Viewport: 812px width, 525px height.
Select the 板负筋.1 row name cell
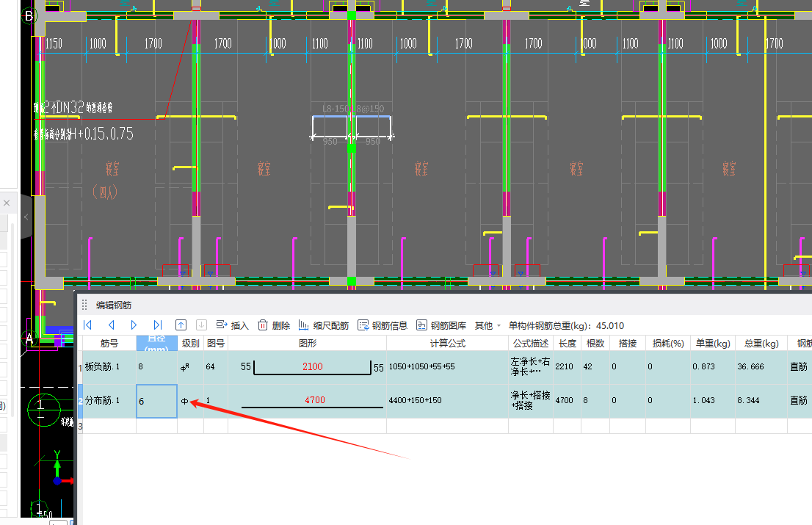pyautogui.click(x=109, y=367)
